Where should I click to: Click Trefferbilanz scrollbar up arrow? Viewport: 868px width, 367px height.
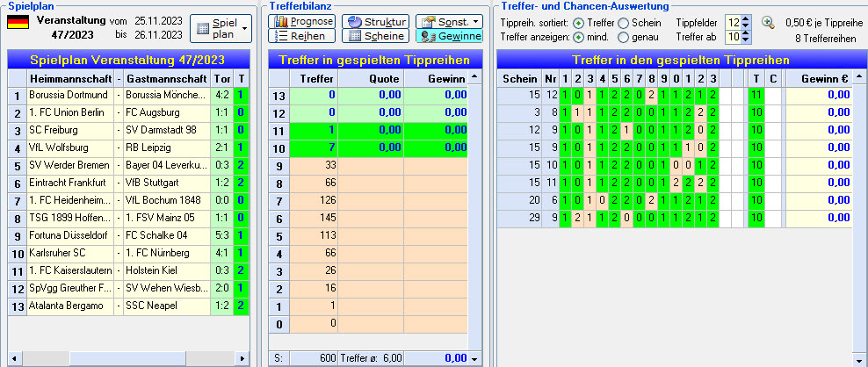tap(474, 77)
